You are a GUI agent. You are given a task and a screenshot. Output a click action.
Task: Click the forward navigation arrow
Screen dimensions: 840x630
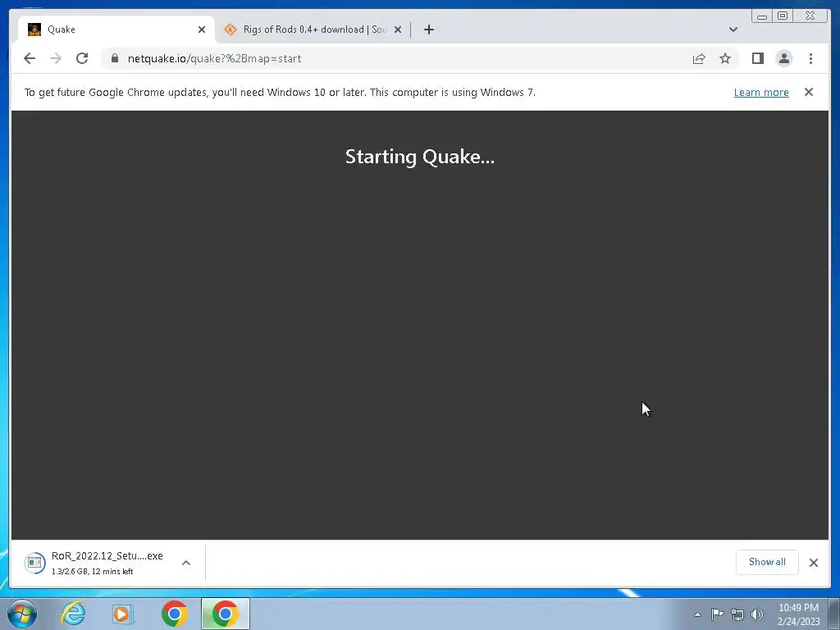coord(56,58)
